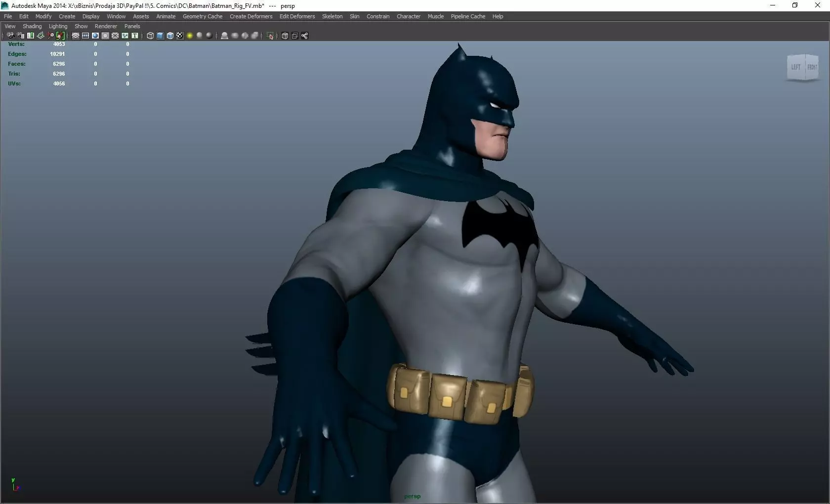Open the panel View menu

pyautogui.click(x=10, y=26)
